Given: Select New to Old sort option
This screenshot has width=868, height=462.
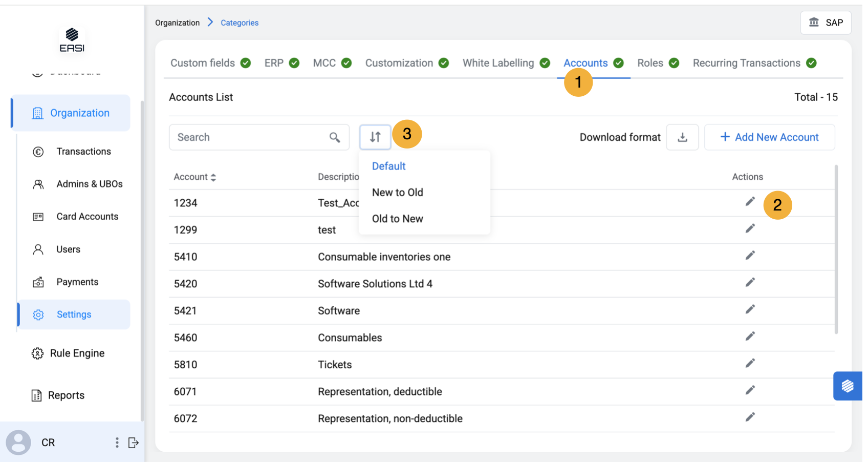Looking at the screenshot, I should [397, 193].
